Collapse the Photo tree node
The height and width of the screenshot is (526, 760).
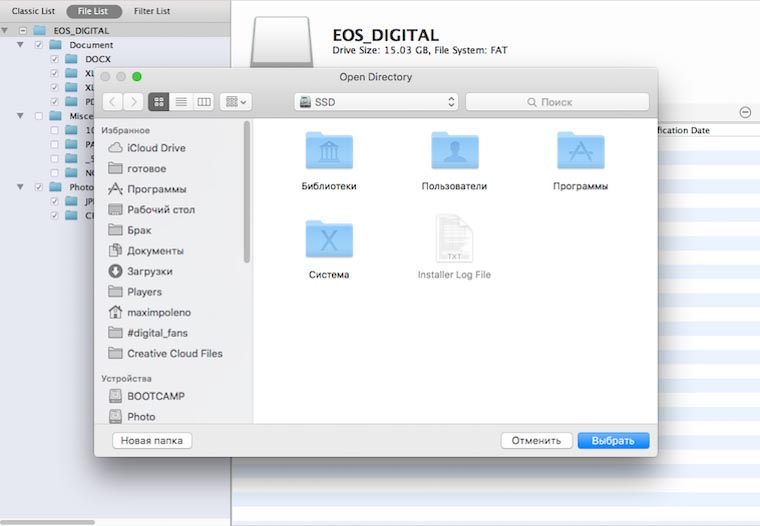point(20,187)
